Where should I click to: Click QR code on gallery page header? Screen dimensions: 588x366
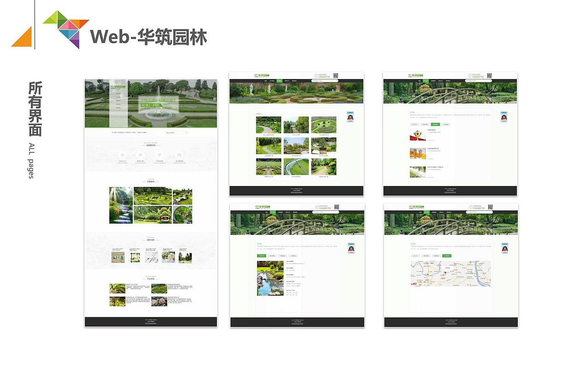pos(336,76)
